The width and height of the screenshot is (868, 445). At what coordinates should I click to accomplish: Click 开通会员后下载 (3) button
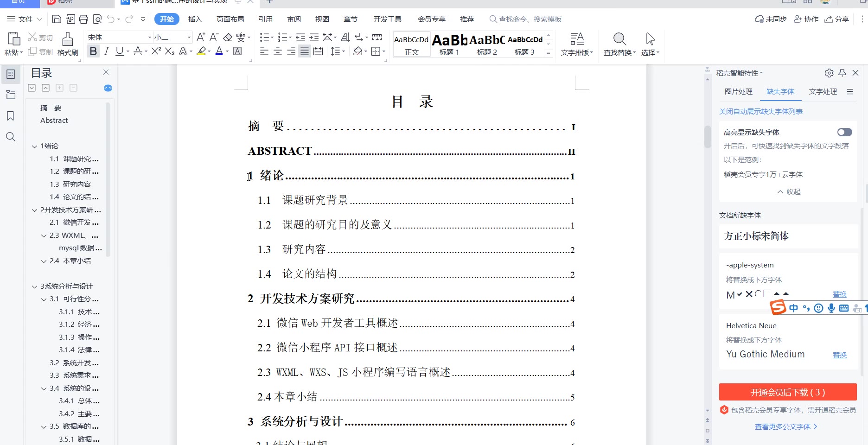(788, 392)
